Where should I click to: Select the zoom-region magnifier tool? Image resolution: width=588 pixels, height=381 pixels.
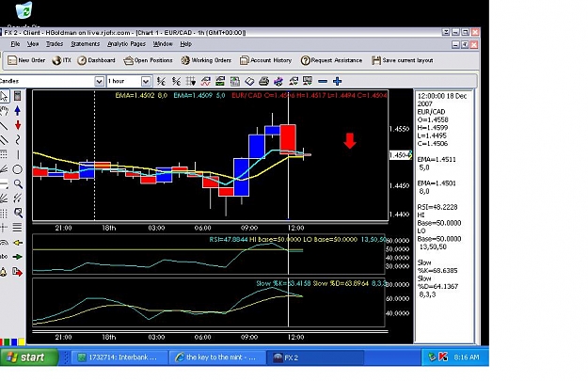[x=18, y=213]
